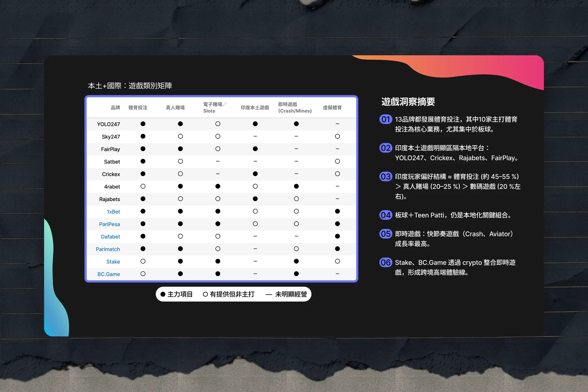This screenshot has width=588, height=392.
Task: Click BC.Game's hollow circle under 體育投注
Action: tap(143, 274)
